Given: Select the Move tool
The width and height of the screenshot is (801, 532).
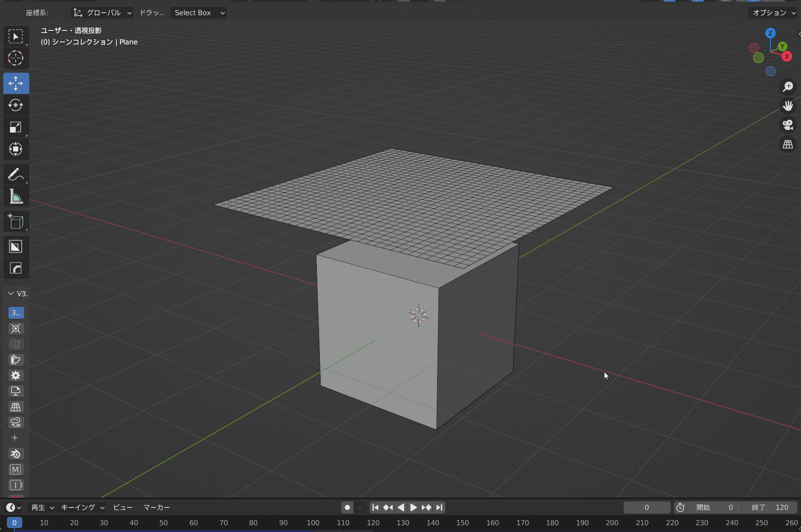Looking at the screenshot, I should coord(16,83).
